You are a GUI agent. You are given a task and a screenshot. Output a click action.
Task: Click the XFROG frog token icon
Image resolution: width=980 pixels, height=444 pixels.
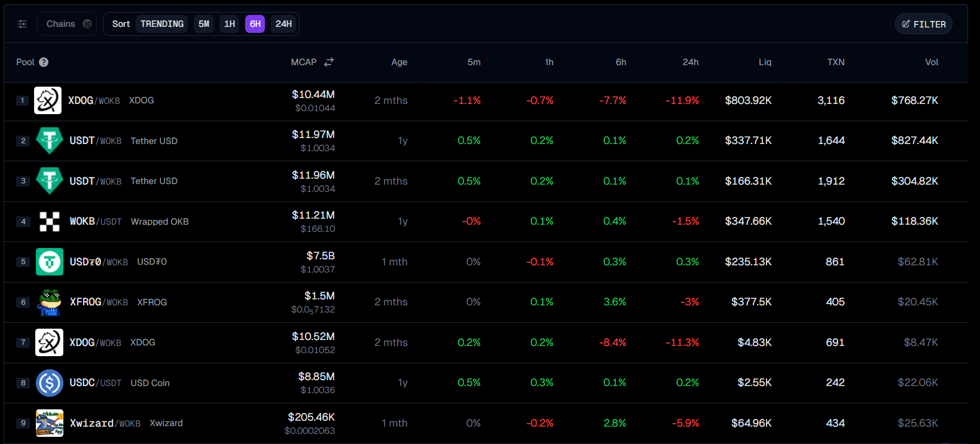click(x=50, y=302)
